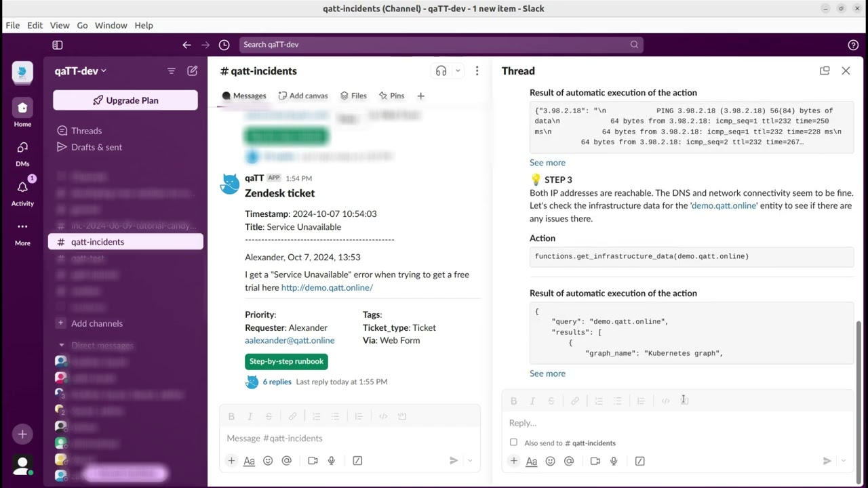The image size is (868, 488).
Task: Open slash shortcuts in the channel composer
Action: pyautogui.click(x=357, y=461)
